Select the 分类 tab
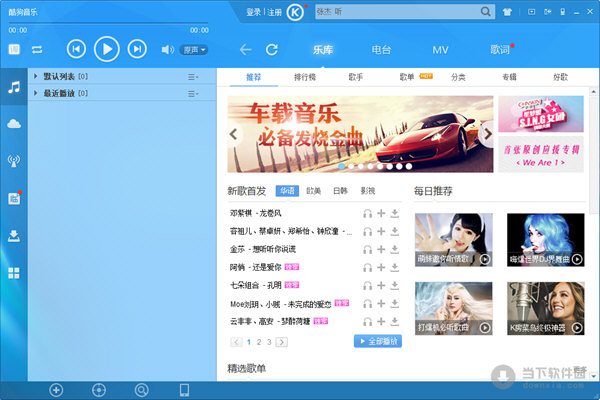 click(458, 77)
